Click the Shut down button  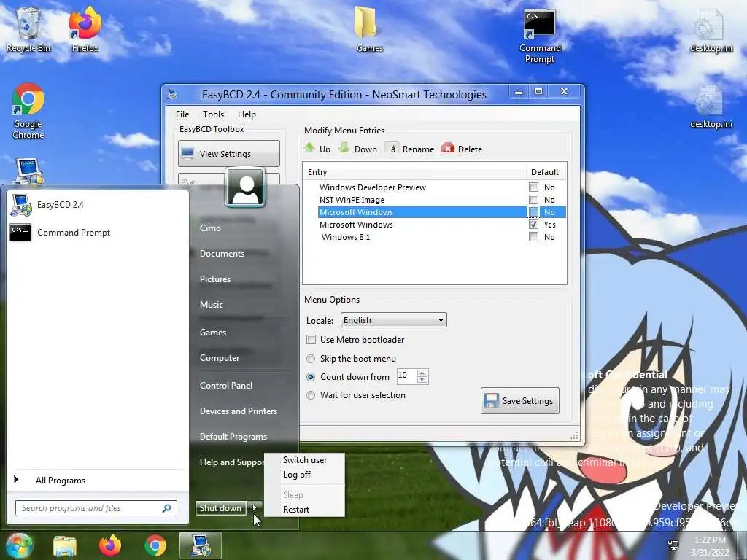(x=221, y=508)
